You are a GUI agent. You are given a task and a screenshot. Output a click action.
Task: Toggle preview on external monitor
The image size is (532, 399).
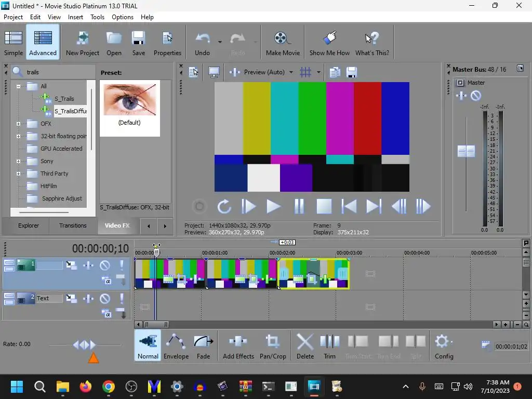(x=214, y=72)
